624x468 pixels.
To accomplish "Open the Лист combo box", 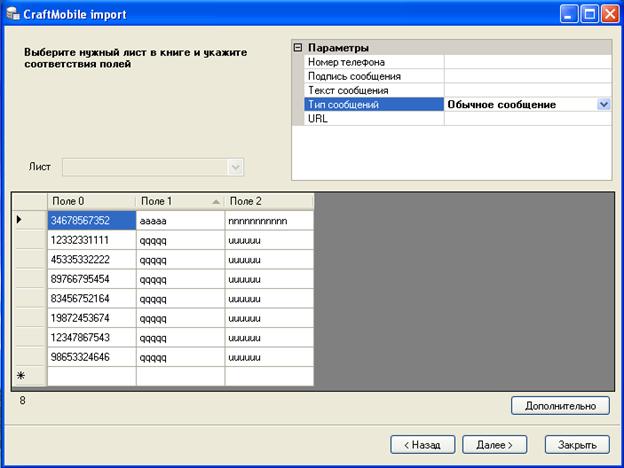I will coord(153,167).
